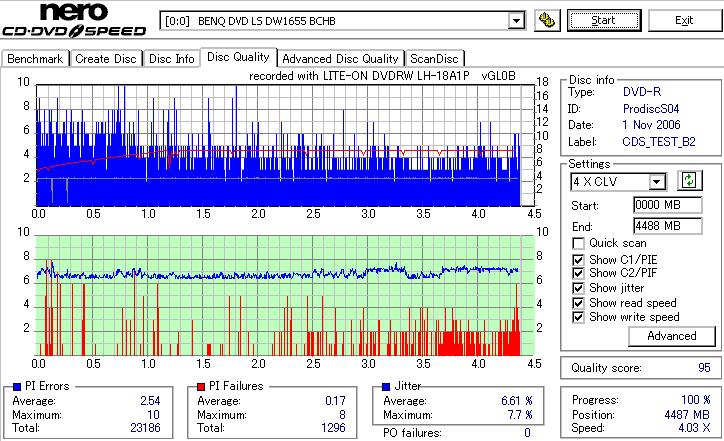Image resolution: width=724 pixels, height=441 pixels.
Task: Open the drive selection dropdown arrow
Action: coord(516,21)
